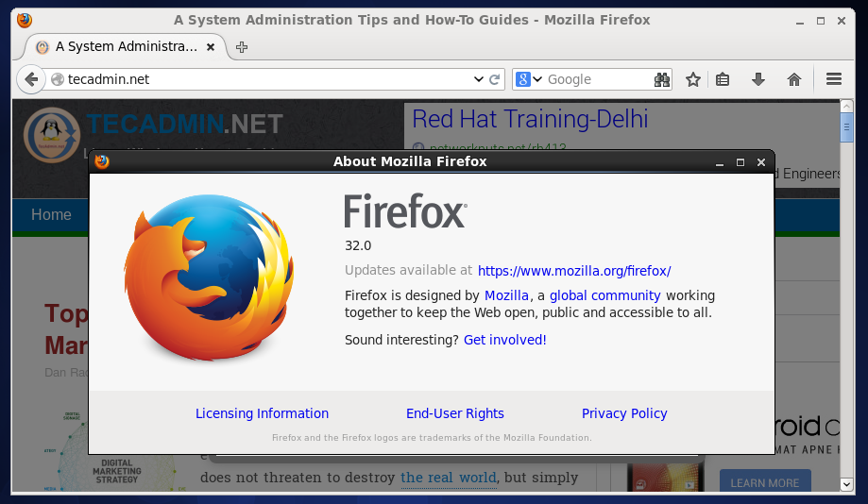Open the URL history dropdown arrow

point(479,79)
